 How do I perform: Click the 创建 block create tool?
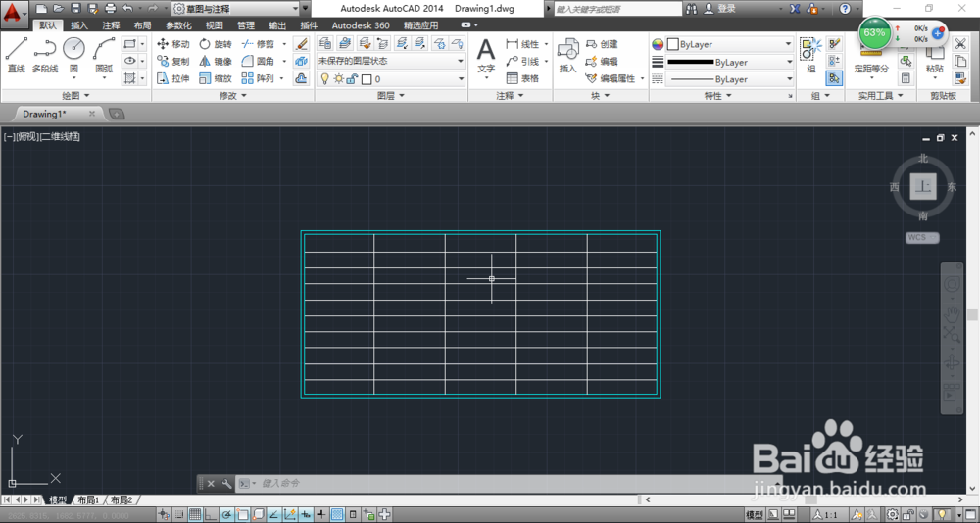[602, 44]
